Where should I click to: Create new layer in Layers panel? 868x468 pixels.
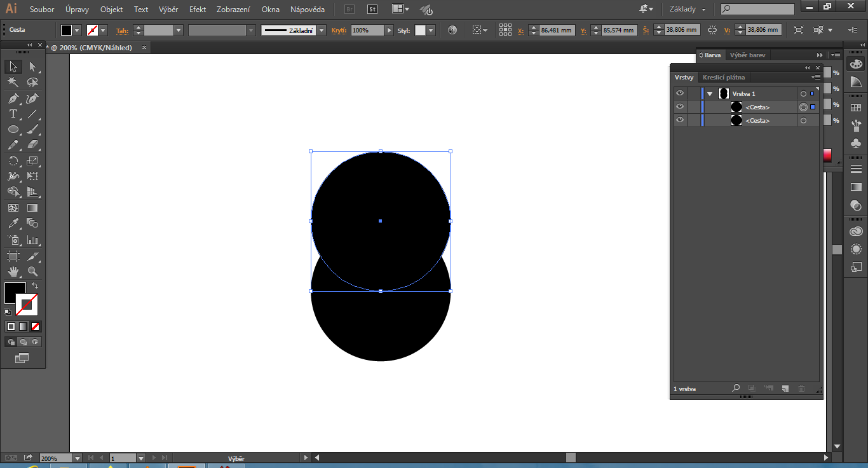tap(785, 389)
